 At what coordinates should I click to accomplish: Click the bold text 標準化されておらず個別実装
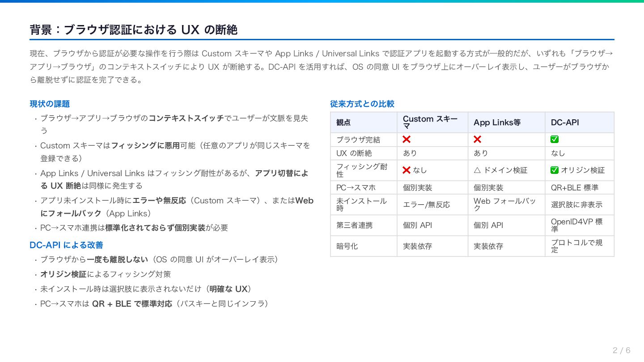(155, 228)
